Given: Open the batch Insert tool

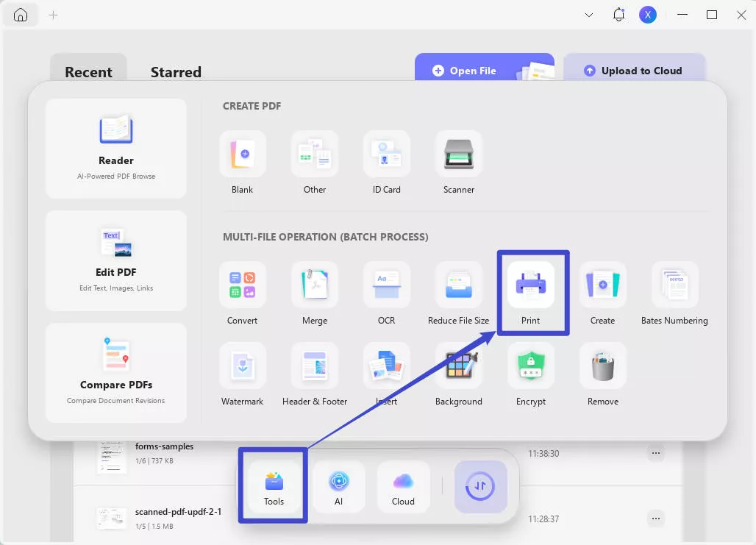Looking at the screenshot, I should click(386, 366).
